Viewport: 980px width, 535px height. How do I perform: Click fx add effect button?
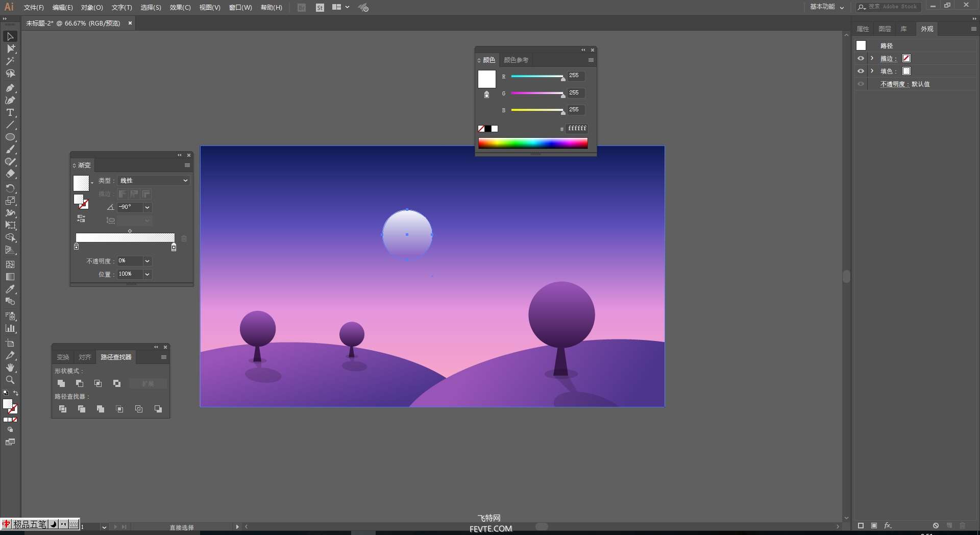click(x=888, y=525)
